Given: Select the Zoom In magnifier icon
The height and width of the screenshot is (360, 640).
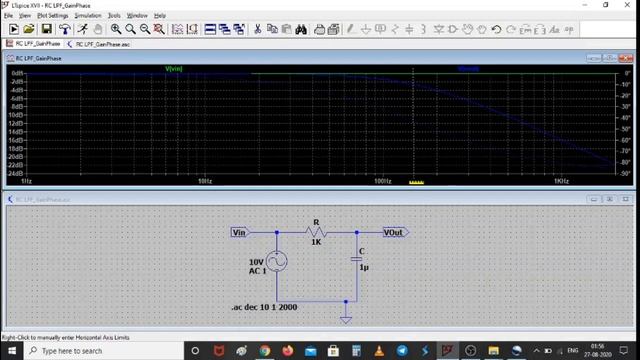Looking at the screenshot, I should pos(116,29).
